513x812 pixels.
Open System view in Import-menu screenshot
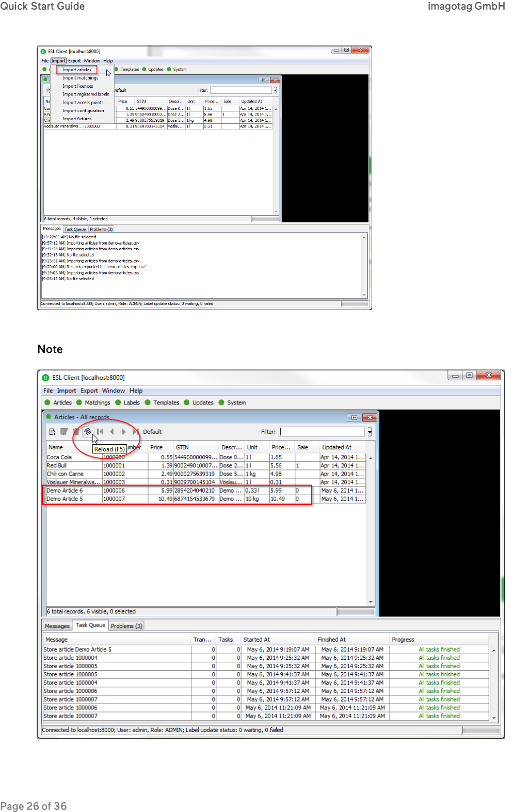click(177, 69)
